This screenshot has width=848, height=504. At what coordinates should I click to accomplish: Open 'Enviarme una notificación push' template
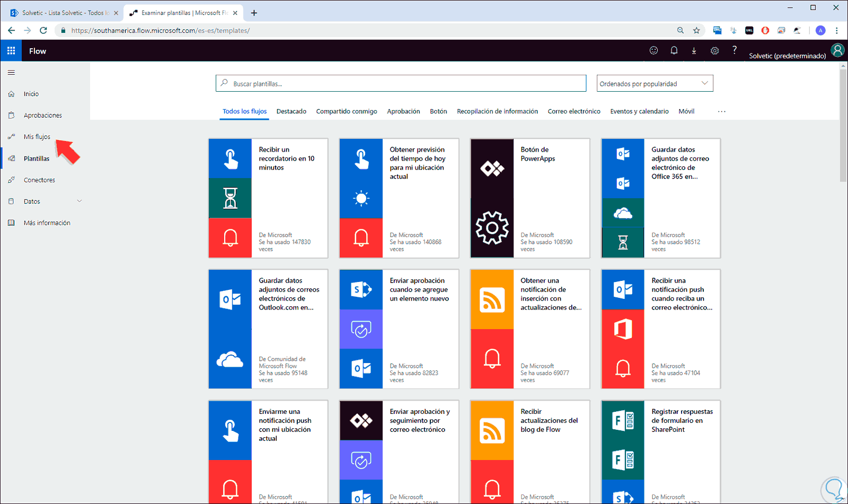(268, 452)
